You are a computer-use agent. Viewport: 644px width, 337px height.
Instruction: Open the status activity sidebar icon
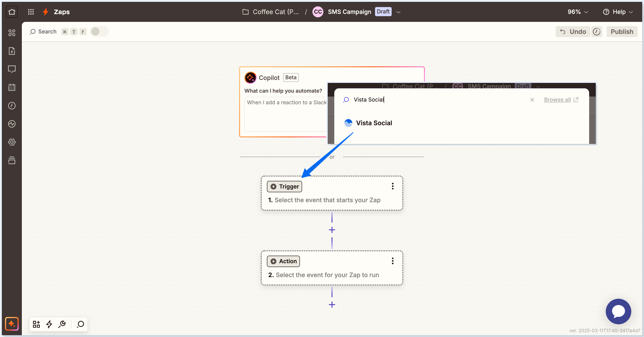point(12,124)
